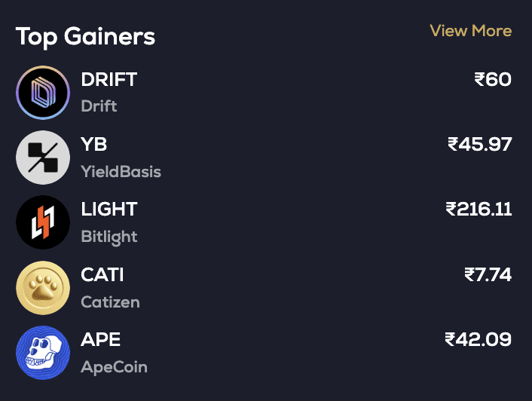Viewport: 532px width, 401px height.
Task: Click the DRIFT coin logo icon
Action: (43, 92)
